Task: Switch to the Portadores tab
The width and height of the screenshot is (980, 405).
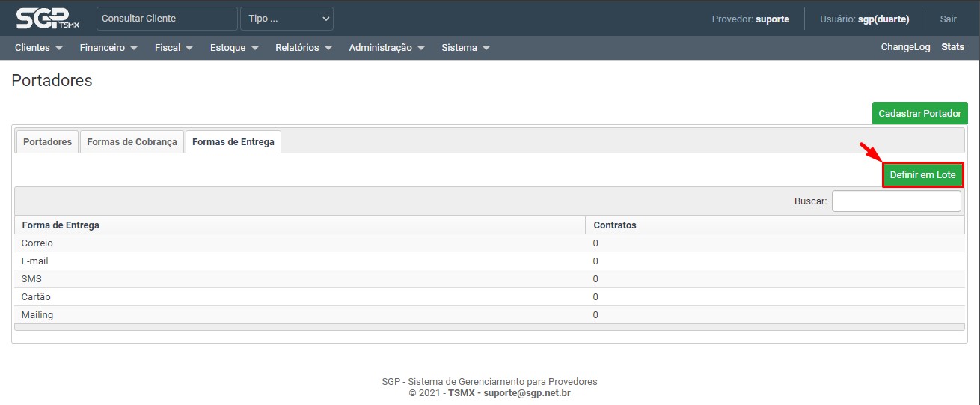Action: [47, 141]
